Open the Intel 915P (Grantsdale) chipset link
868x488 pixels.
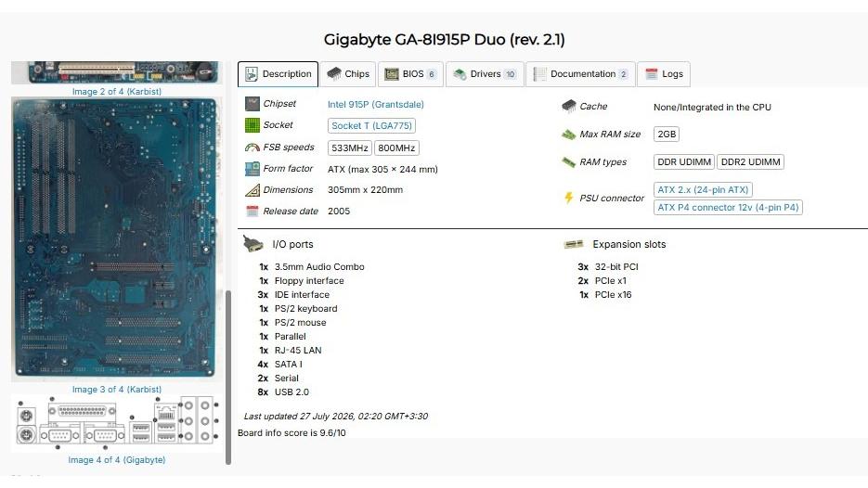375,104
